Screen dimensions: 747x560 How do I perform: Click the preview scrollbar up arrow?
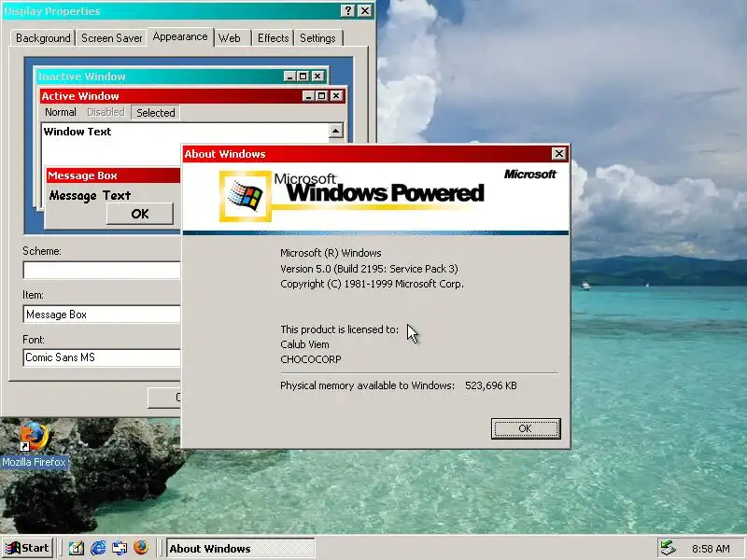(336, 131)
